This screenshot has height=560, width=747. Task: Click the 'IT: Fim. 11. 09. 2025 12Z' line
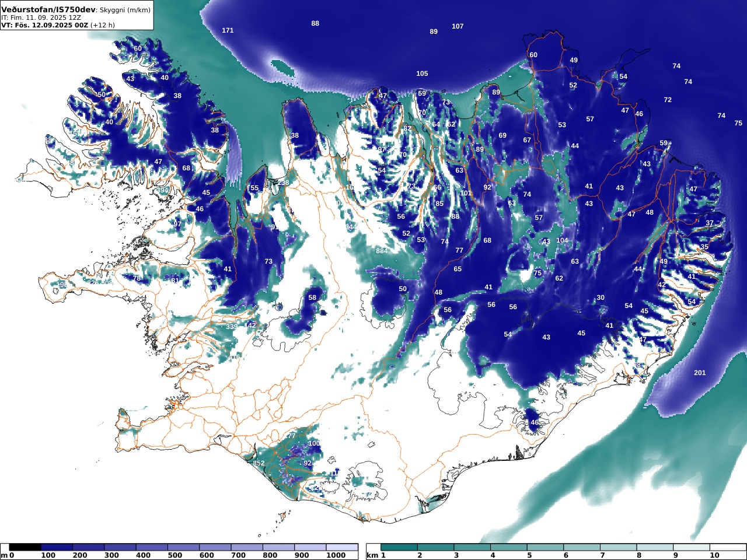[41, 17]
